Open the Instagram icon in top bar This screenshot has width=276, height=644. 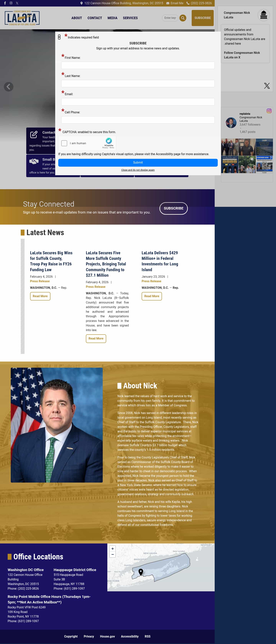[x=11, y=3]
